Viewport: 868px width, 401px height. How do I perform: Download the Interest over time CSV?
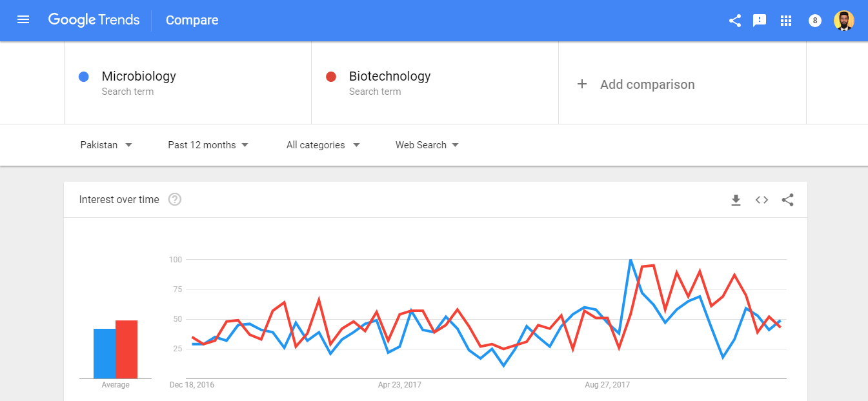tap(736, 200)
